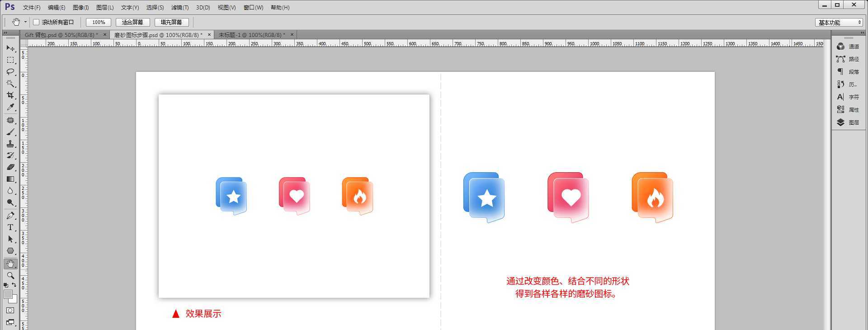Screen dimensions: 868x330
Task: Close the 未标题-1 document tab
Action: click(x=292, y=35)
